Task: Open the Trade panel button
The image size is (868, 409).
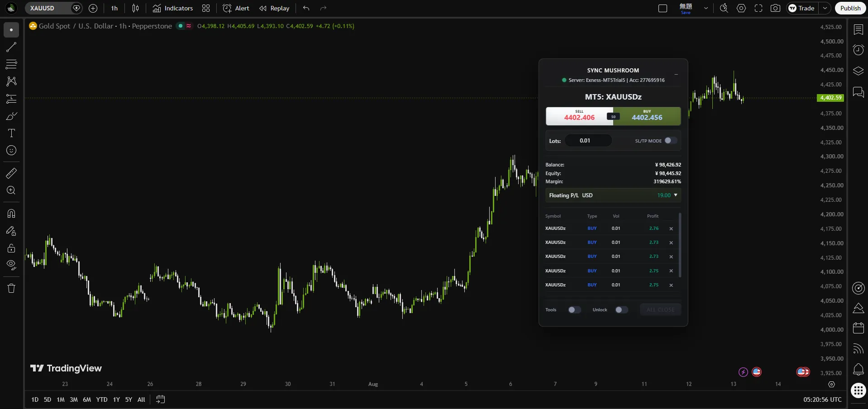Action: click(x=802, y=8)
